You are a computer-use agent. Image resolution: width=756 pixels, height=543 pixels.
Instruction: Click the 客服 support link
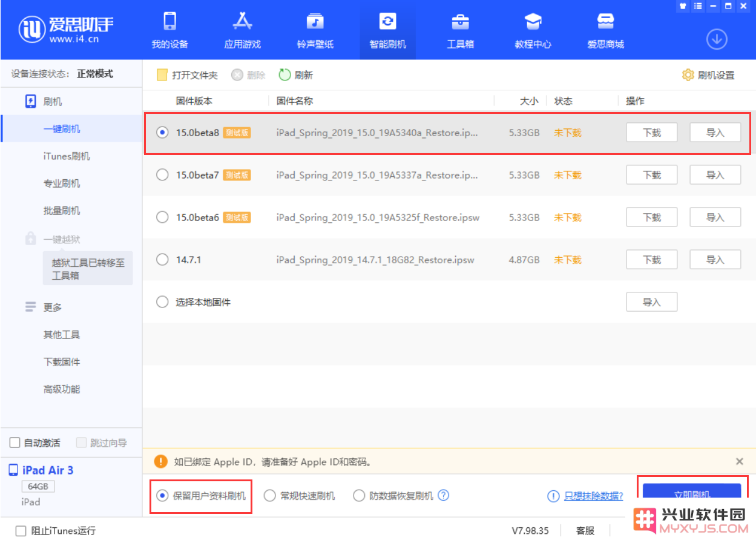click(x=585, y=531)
